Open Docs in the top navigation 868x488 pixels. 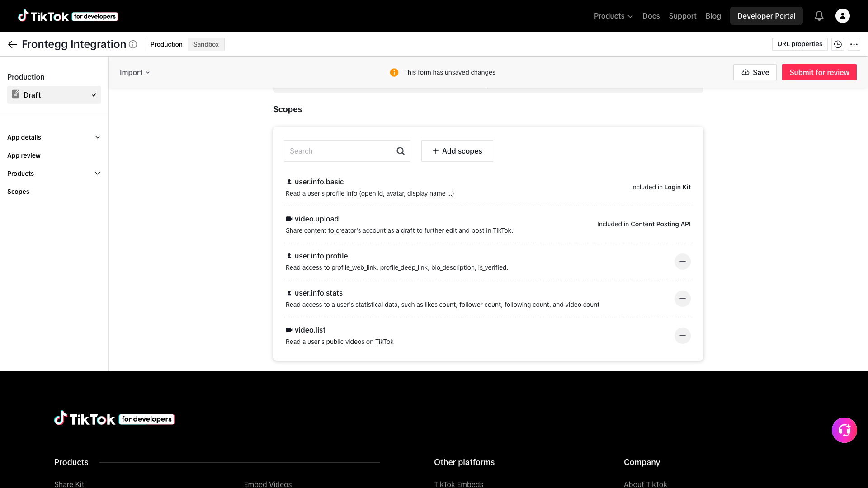(x=651, y=16)
